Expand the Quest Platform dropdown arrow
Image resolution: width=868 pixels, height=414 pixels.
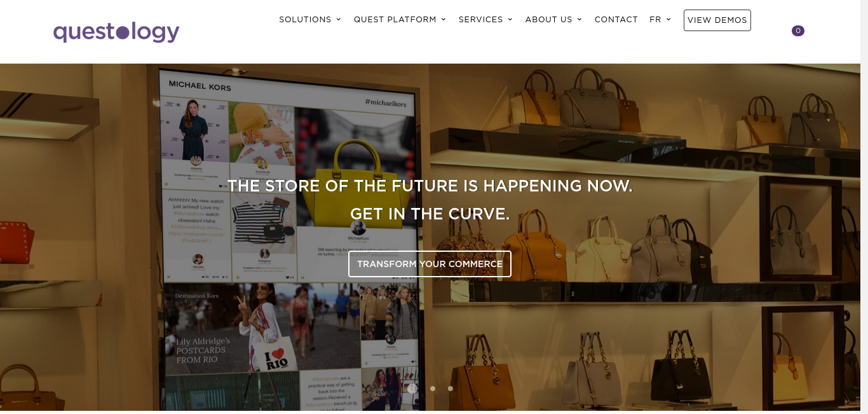444,20
